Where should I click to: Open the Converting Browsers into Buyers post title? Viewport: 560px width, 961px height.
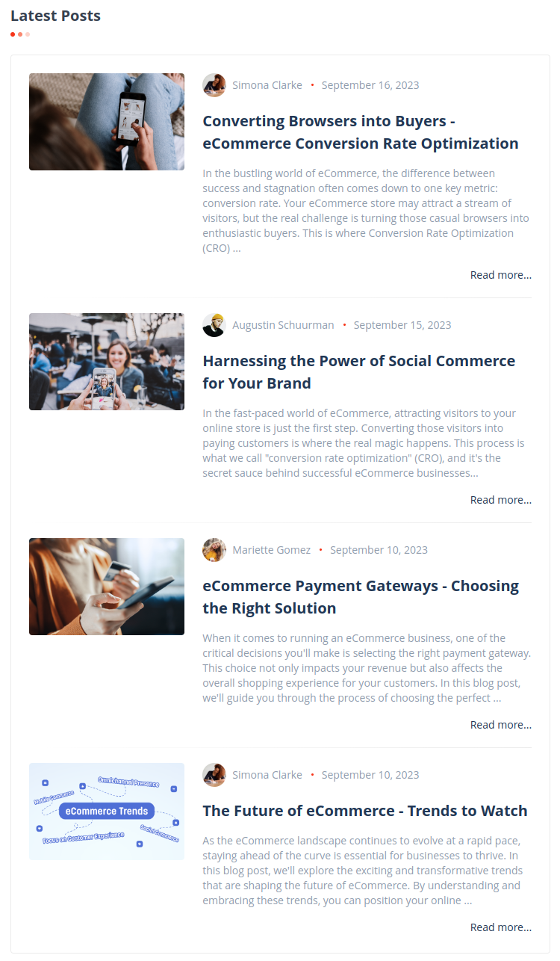[x=360, y=132]
